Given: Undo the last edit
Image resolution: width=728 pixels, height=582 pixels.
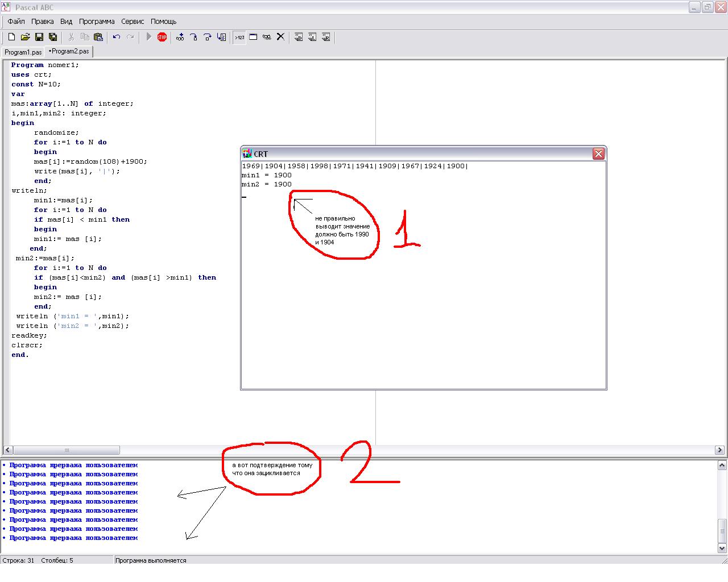Looking at the screenshot, I should coord(117,38).
